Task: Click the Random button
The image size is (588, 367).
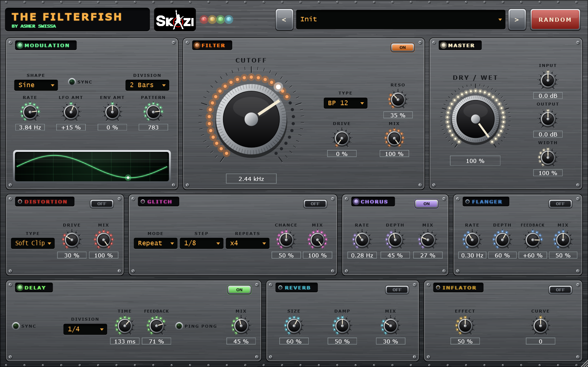Action: (555, 19)
